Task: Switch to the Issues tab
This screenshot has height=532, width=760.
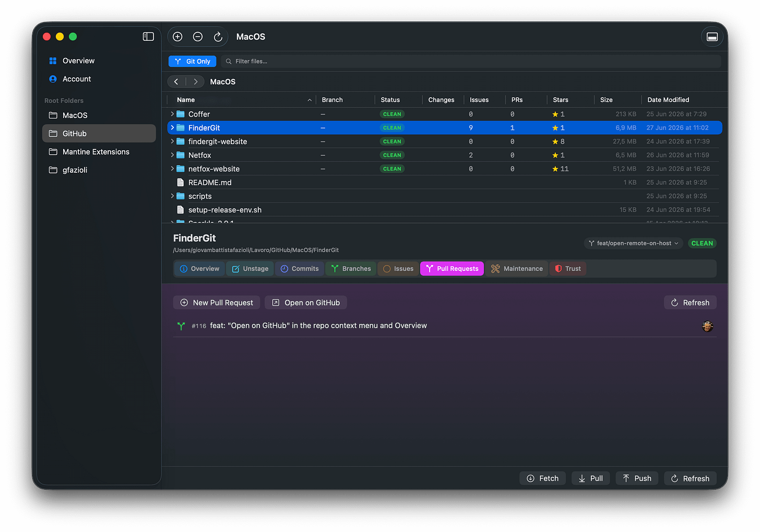Action: [x=398, y=268]
